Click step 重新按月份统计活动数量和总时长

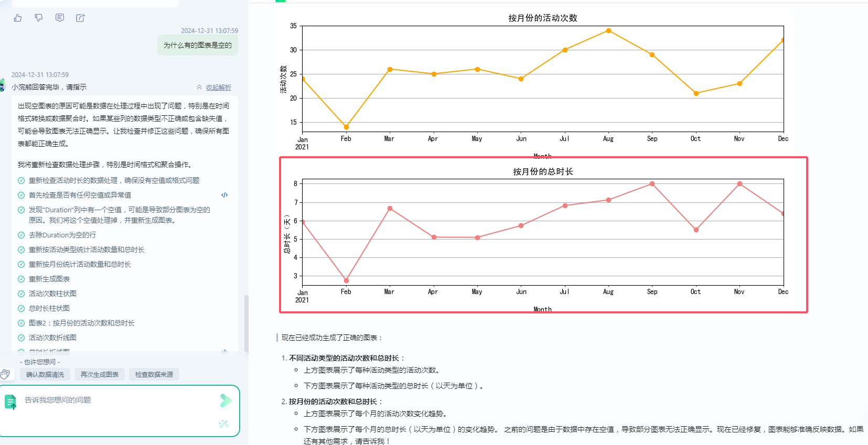coord(80,264)
